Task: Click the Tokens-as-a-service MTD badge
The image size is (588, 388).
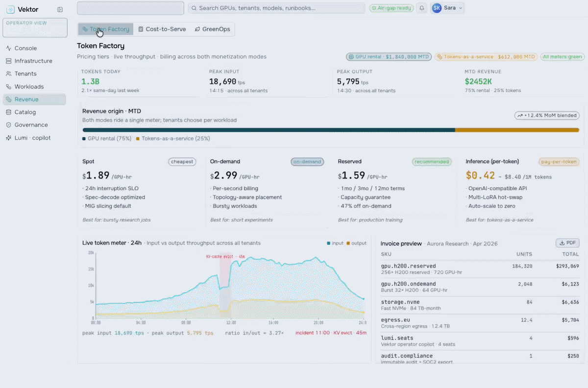Action: (x=486, y=57)
